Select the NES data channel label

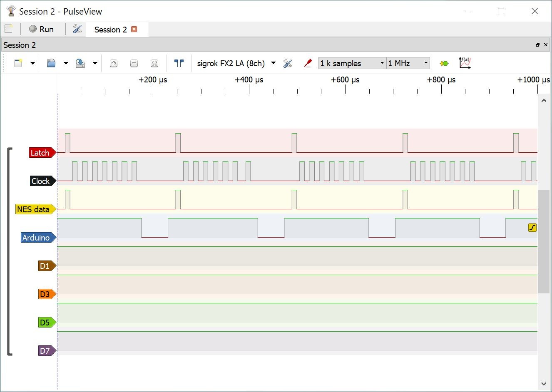pyautogui.click(x=33, y=209)
